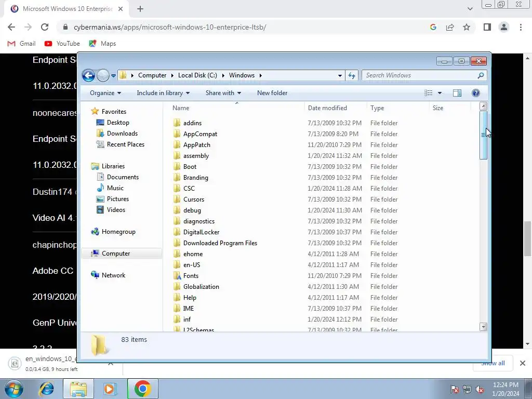Close the Chrome downloads bar
This screenshot has height=399, width=532.
click(523, 363)
